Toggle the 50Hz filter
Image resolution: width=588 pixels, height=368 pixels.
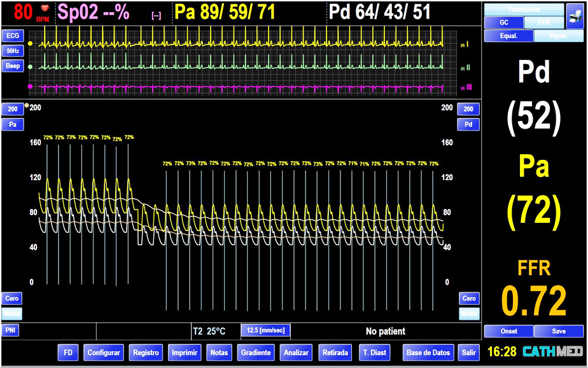pos(12,50)
